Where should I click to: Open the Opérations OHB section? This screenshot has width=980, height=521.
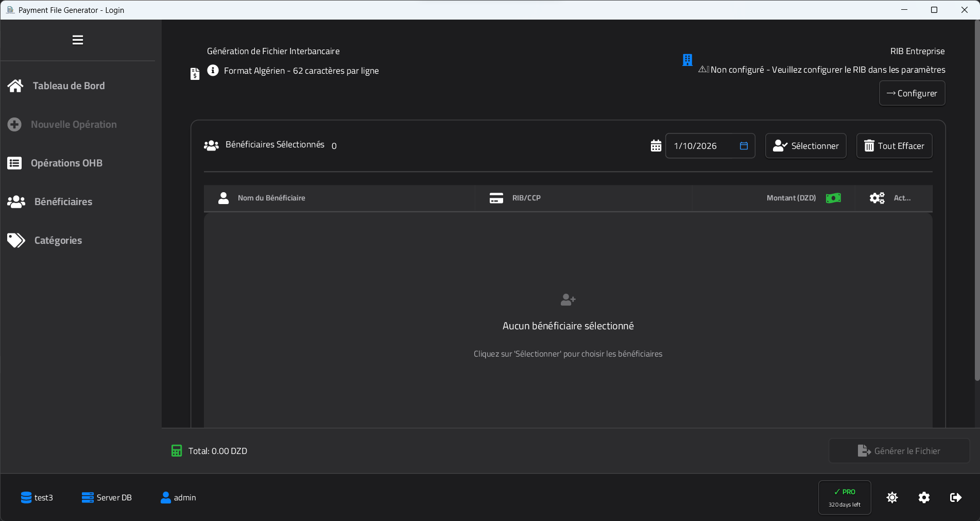click(66, 163)
